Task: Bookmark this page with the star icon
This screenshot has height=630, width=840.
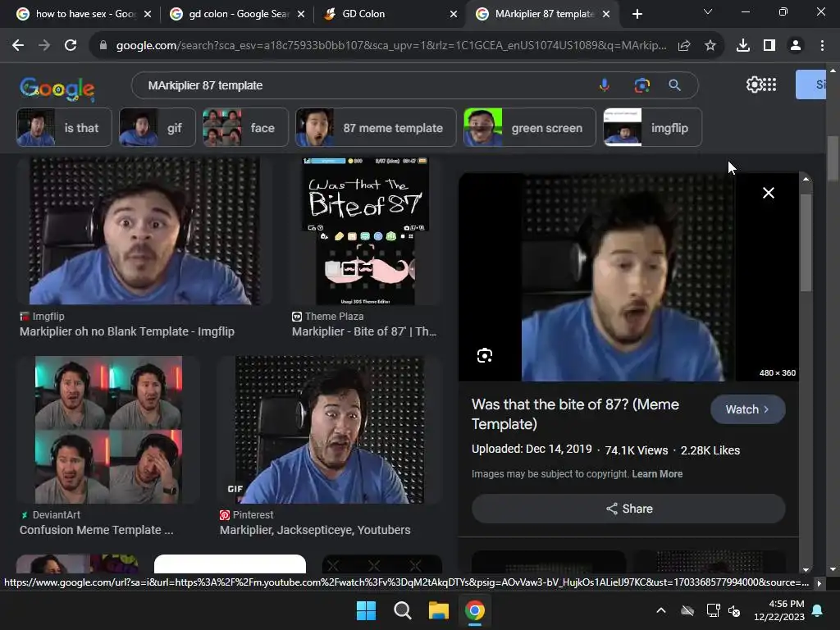Action: pyautogui.click(x=710, y=46)
